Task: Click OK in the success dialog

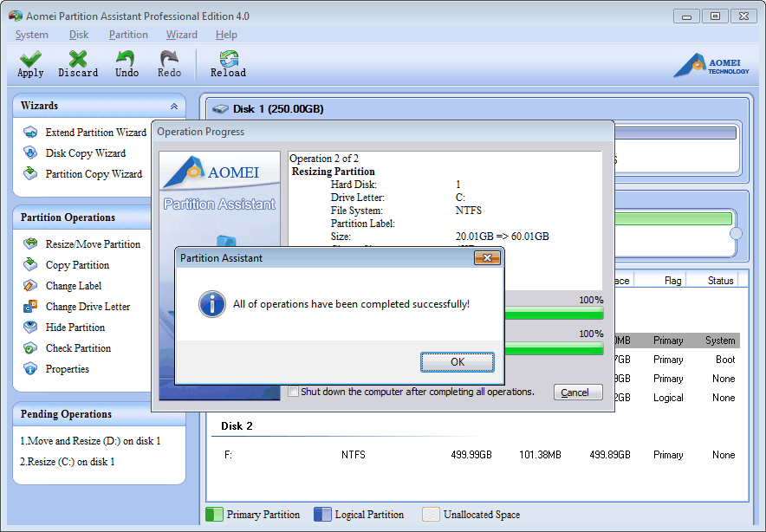Action: 458,362
